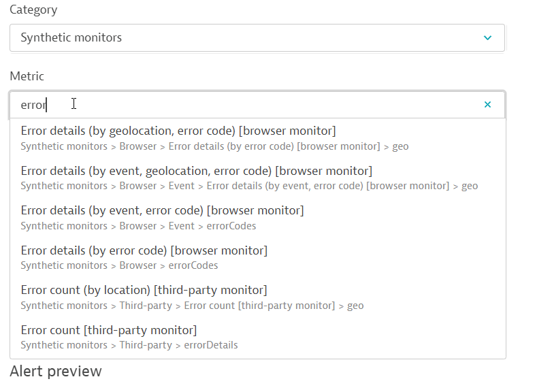Screen dimensions: 552x392
Task: Click the Category field label
Action: point(33,10)
